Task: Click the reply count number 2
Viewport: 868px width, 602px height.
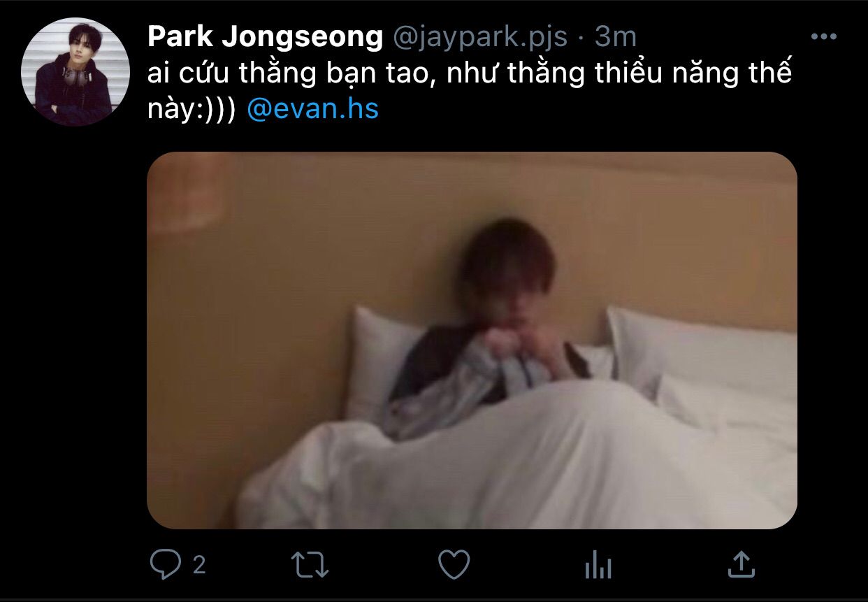Action: click(199, 565)
